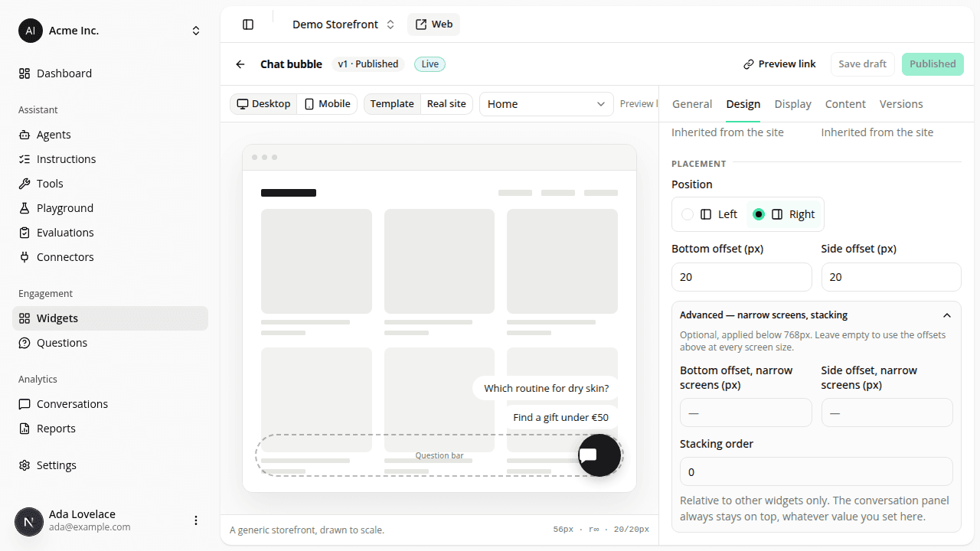
Task: Click the Published button
Action: [x=933, y=64]
